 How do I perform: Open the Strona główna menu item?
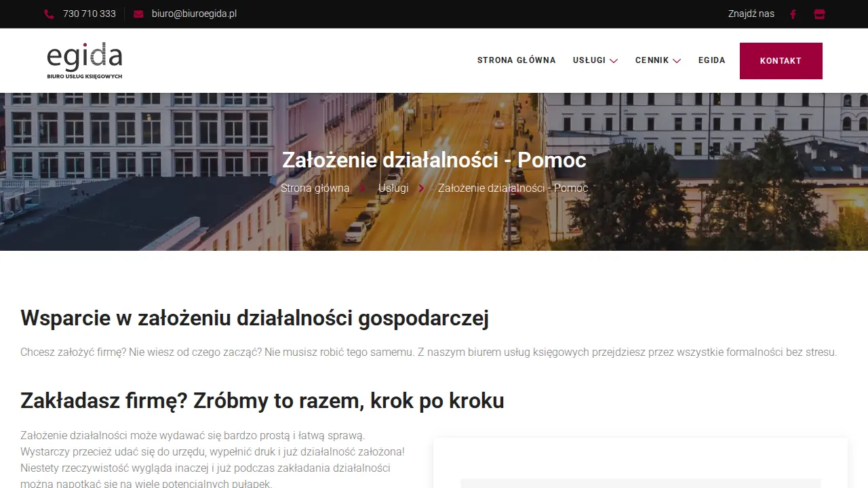(517, 60)
